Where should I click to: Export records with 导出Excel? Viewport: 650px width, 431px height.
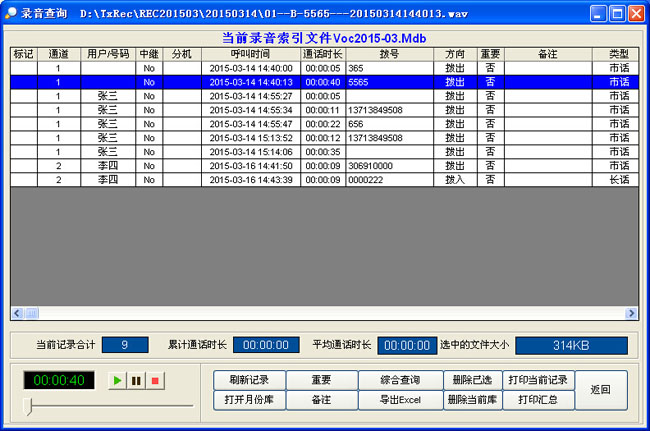tap(400, 400)
